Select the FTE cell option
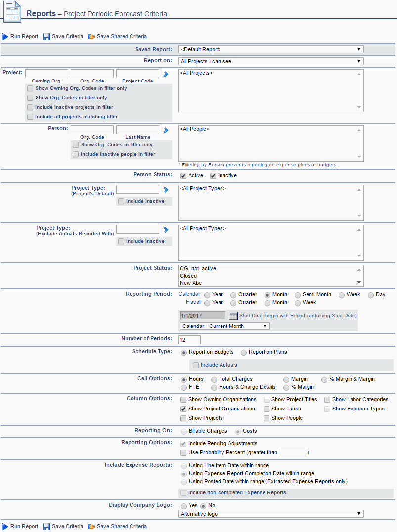 (184, 387)
